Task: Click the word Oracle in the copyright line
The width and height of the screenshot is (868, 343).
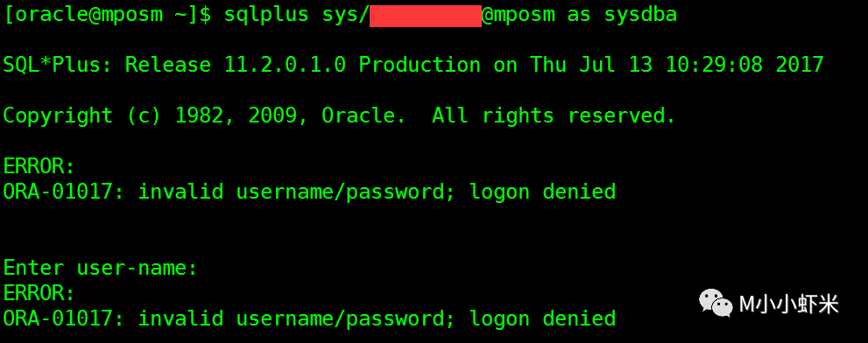Action: click(x=363, y=115)
